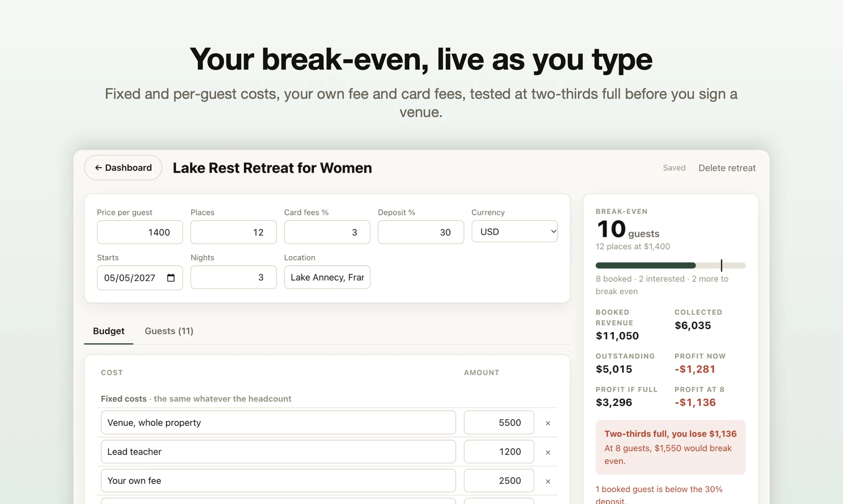843x504 pixels.
Task: Click the break-even progress bar
Action: click(x=670, y=266)
